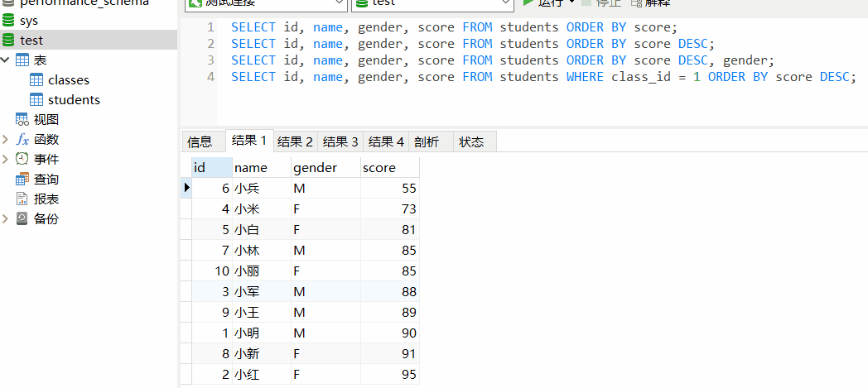Select the 小红 name cell

coord(262,374)
